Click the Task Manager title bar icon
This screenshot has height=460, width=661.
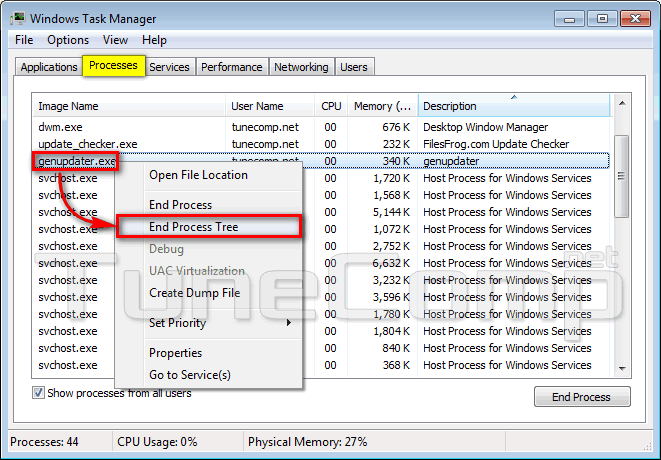coord(18,19)
